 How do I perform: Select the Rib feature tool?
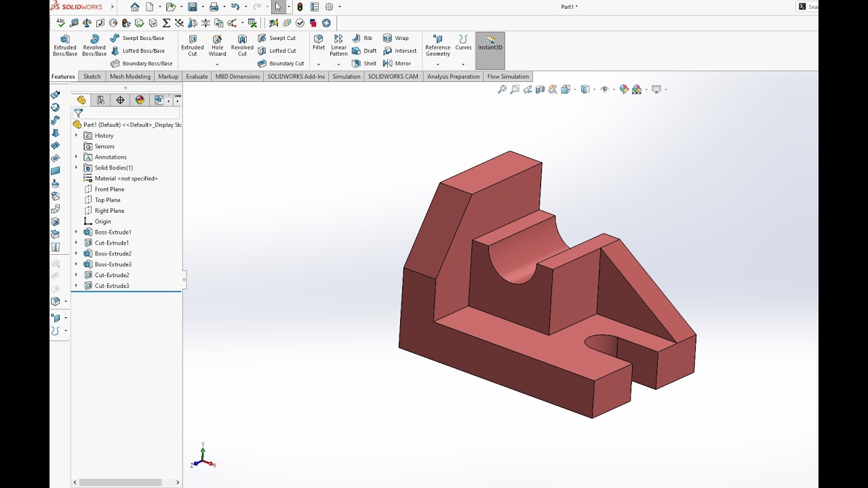(x=362, y=38)
